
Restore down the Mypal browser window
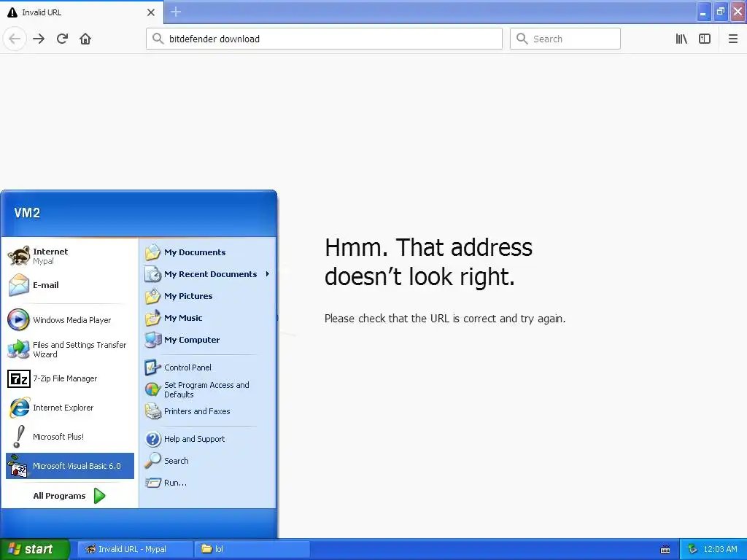[x=720, y=12]
